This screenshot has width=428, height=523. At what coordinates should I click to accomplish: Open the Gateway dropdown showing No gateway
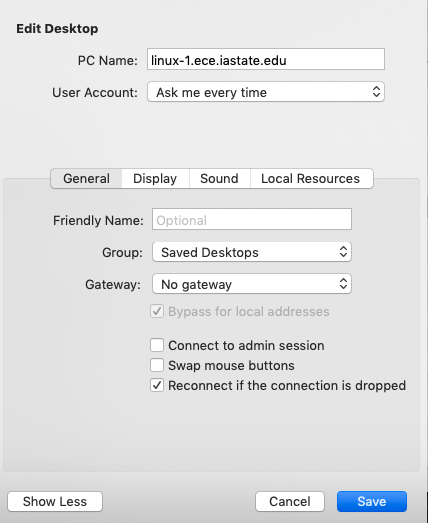[x=252, y=284]
